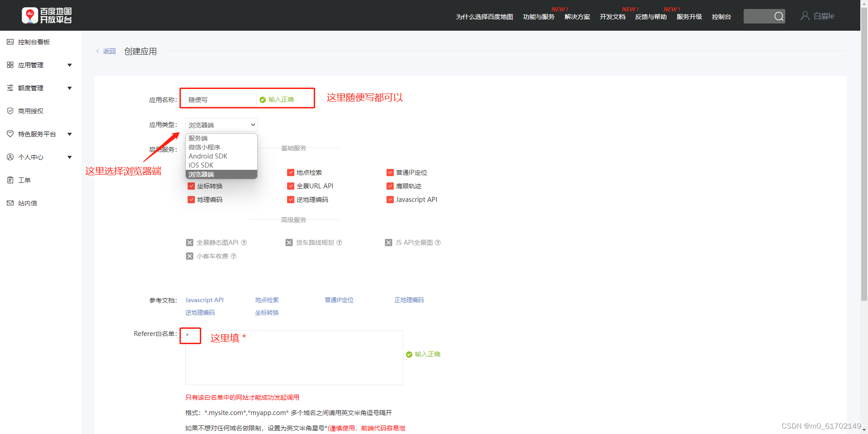868x434 pixels.
Task: Click the 返回 back link
Action: [109, 51]
